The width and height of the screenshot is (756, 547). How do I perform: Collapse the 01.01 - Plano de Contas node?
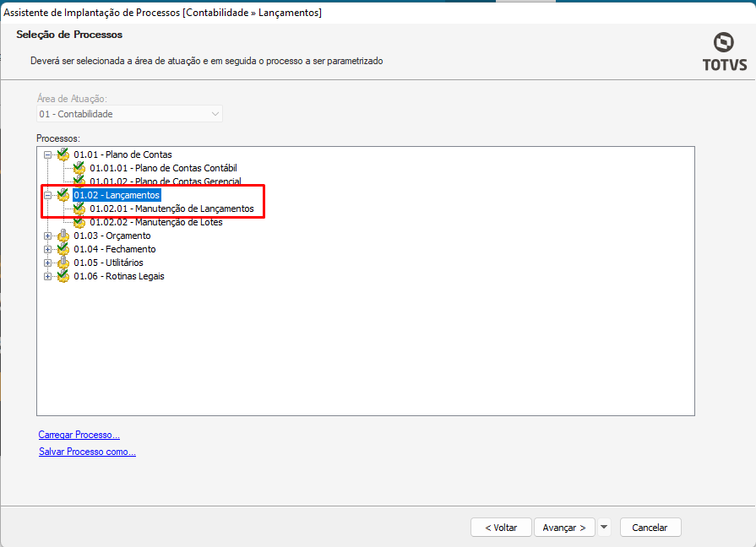coord(48,155)
